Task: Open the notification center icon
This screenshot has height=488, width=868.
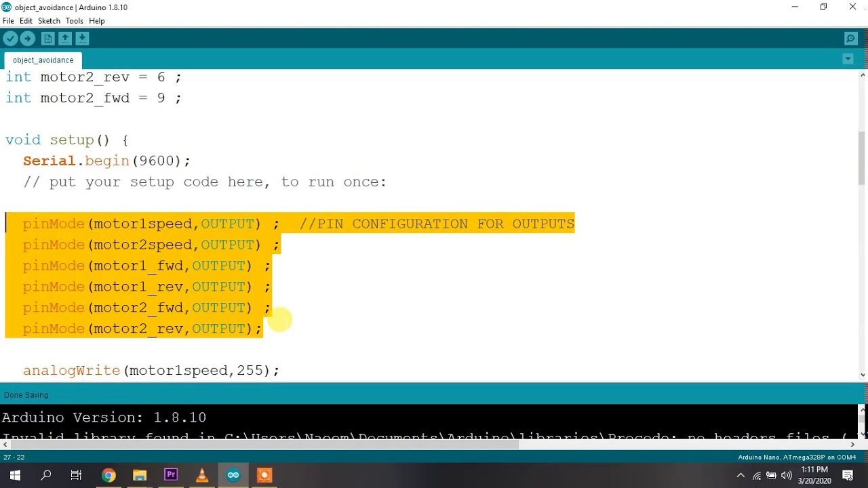Action: coord(848,475)
